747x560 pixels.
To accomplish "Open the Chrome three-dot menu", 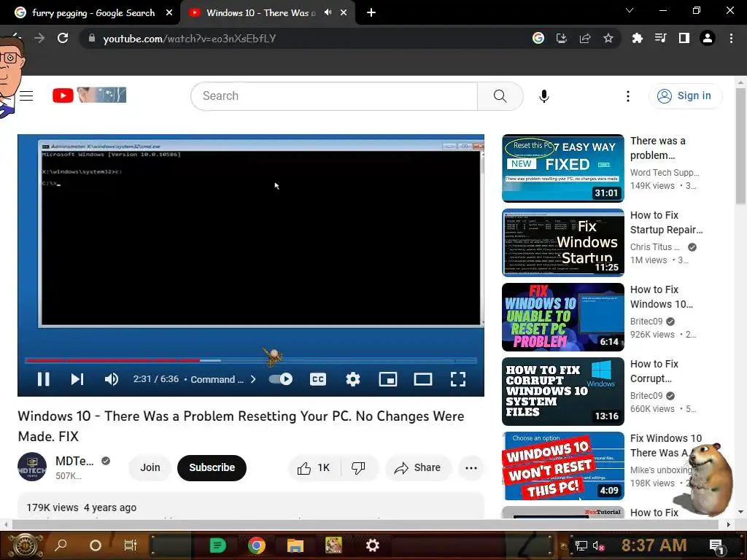I will click(731, 38).
